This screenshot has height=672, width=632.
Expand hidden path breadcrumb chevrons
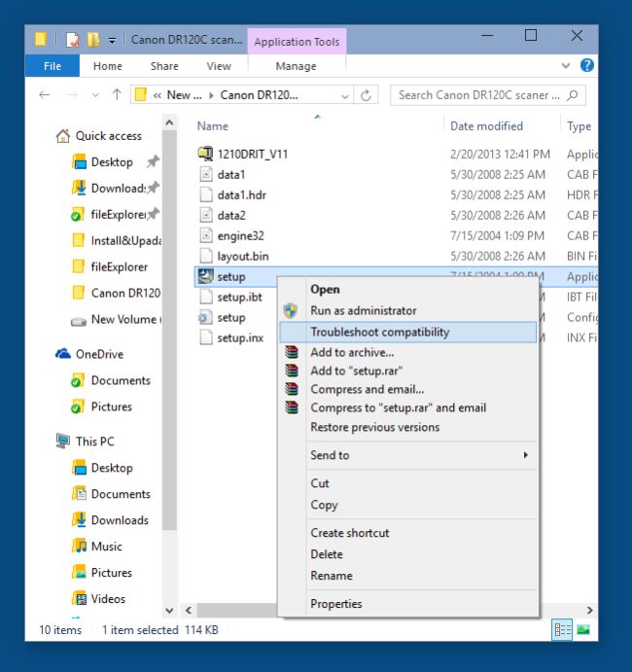click(158, 95)
